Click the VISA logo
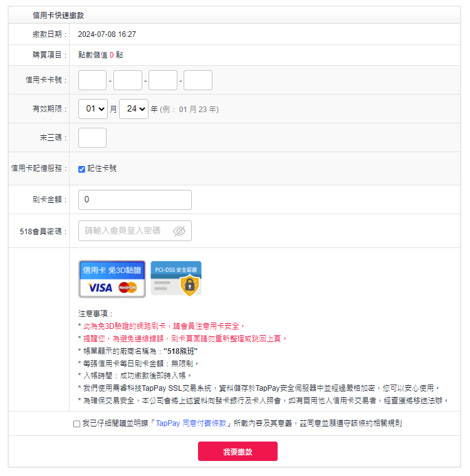Screen dimensions: 470x476 pyautogui.click(x=100, y=287)
